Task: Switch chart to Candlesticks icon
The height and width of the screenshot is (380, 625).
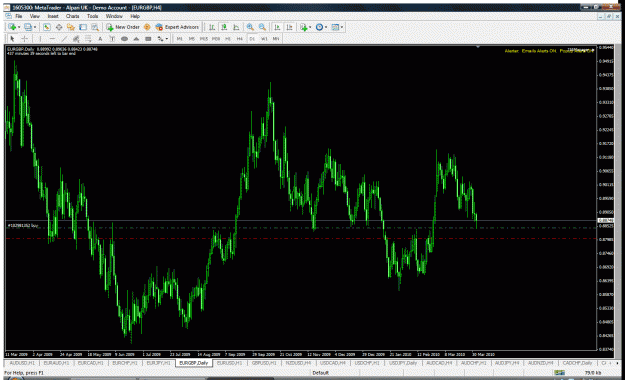Action: coord(224,27)
